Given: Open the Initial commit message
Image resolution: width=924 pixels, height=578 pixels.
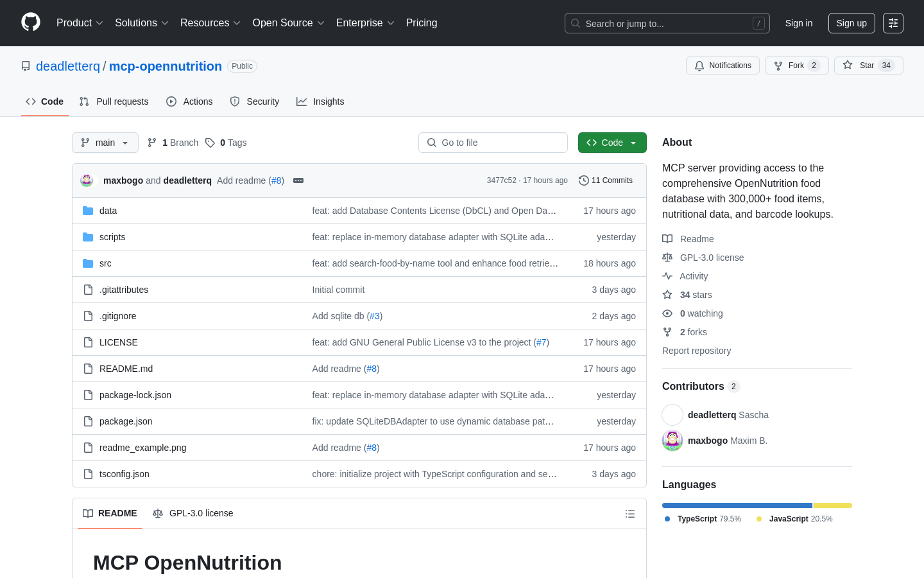Looking at the screenshot, I should coord(338,290).
